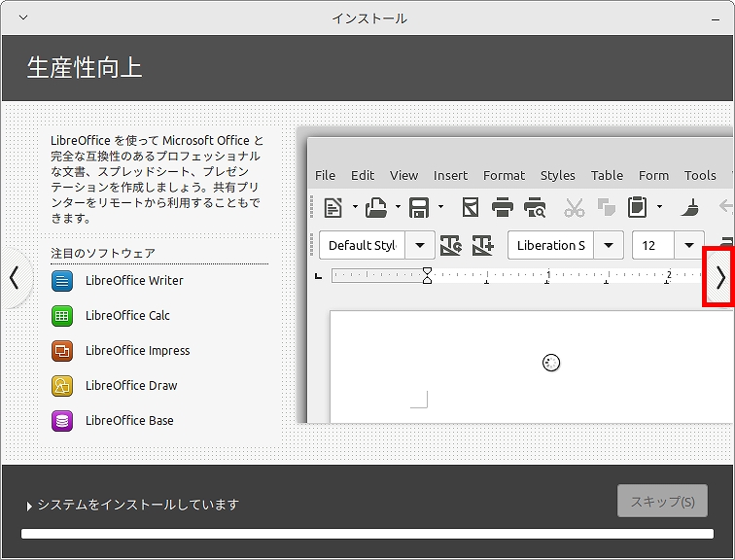Open the Liberation font name dropdown
Viewport: 735px width, 560px height.
coord(609,245)
